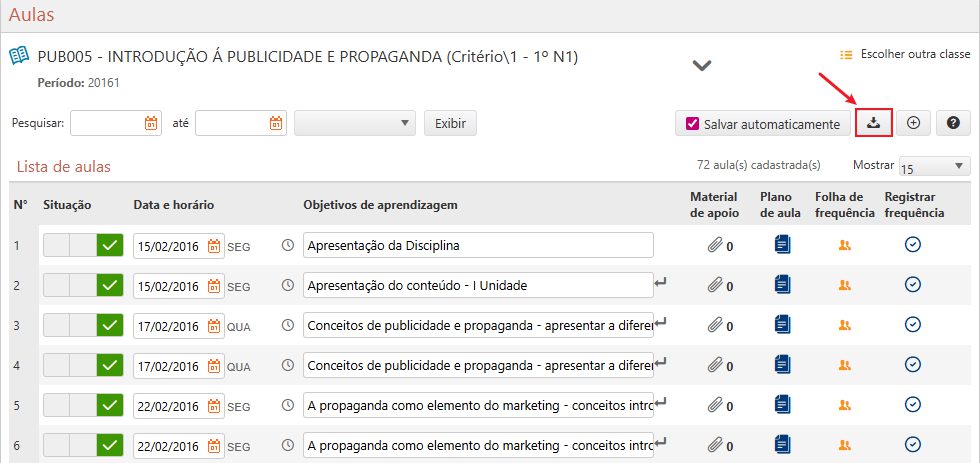Click Data e horário column header
Screen dimensions: 980x463
pos(174,205)
